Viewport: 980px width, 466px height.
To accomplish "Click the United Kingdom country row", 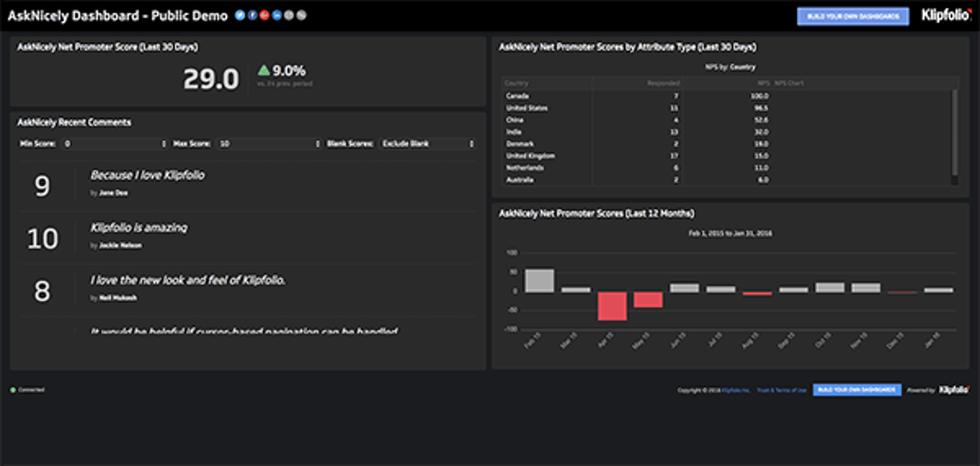I will coord(727,156).
